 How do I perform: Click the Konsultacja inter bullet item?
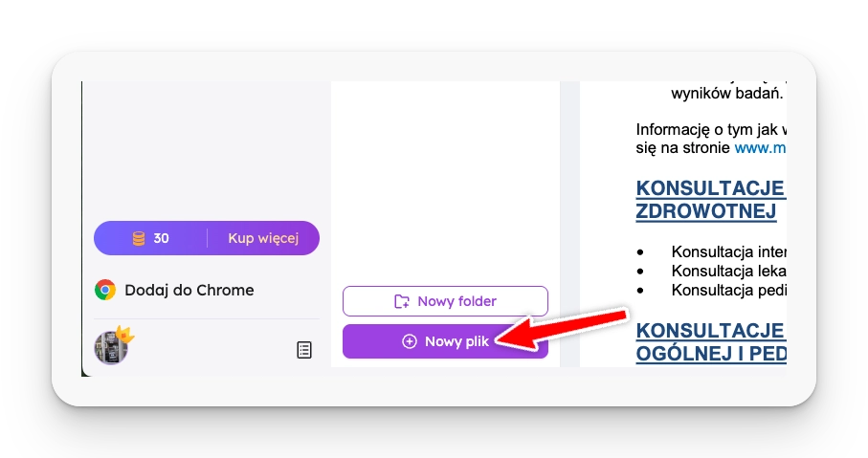[x=727, y=252]
